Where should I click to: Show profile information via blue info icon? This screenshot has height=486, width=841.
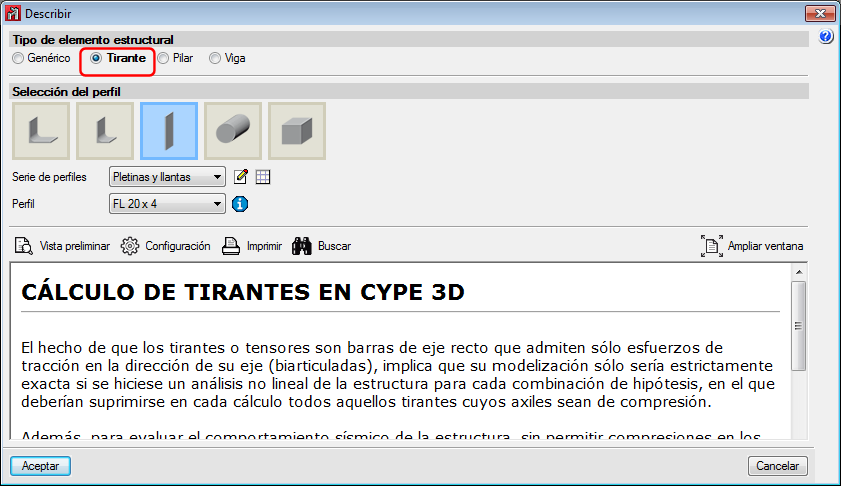point(240,204)
